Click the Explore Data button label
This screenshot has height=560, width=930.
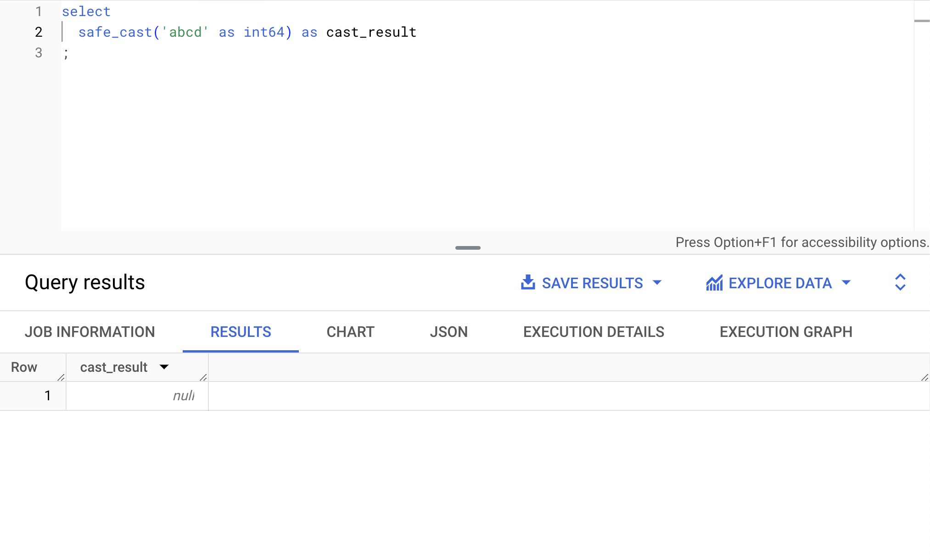(x=780, y=283)
